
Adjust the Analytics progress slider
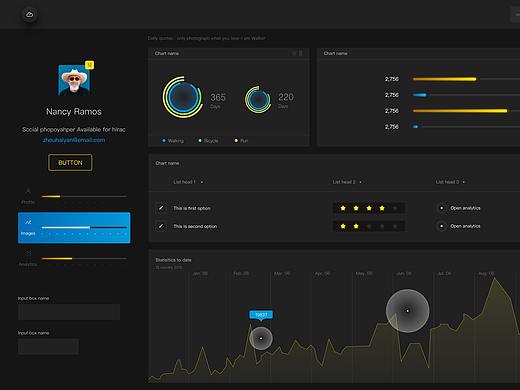point(84,258)
